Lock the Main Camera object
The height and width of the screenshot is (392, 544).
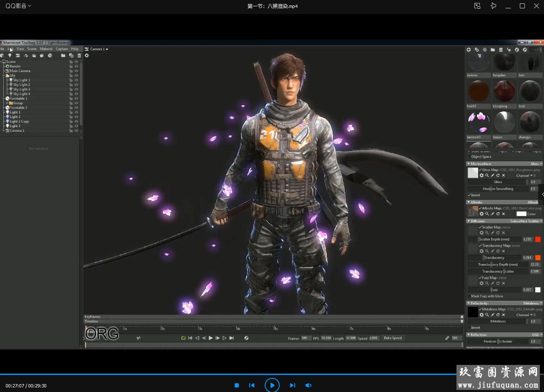click(71, 71)
